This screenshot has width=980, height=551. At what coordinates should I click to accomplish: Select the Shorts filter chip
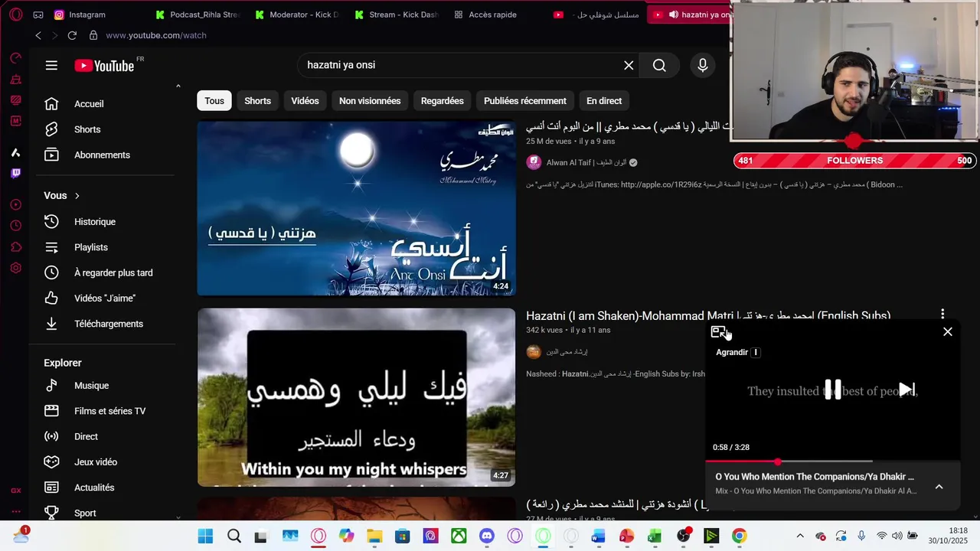point(257,101)
